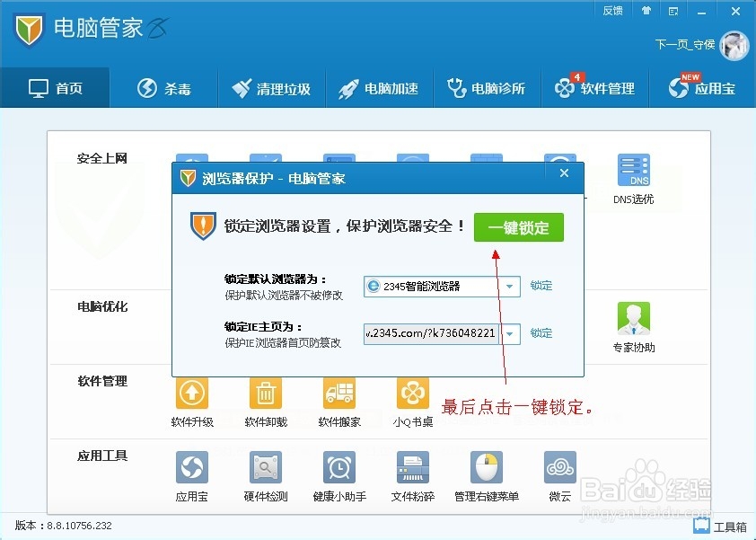
Task: Launch the 硬件检测 hardware check icon
Action: pyautogui.click(x=266, y=467)
